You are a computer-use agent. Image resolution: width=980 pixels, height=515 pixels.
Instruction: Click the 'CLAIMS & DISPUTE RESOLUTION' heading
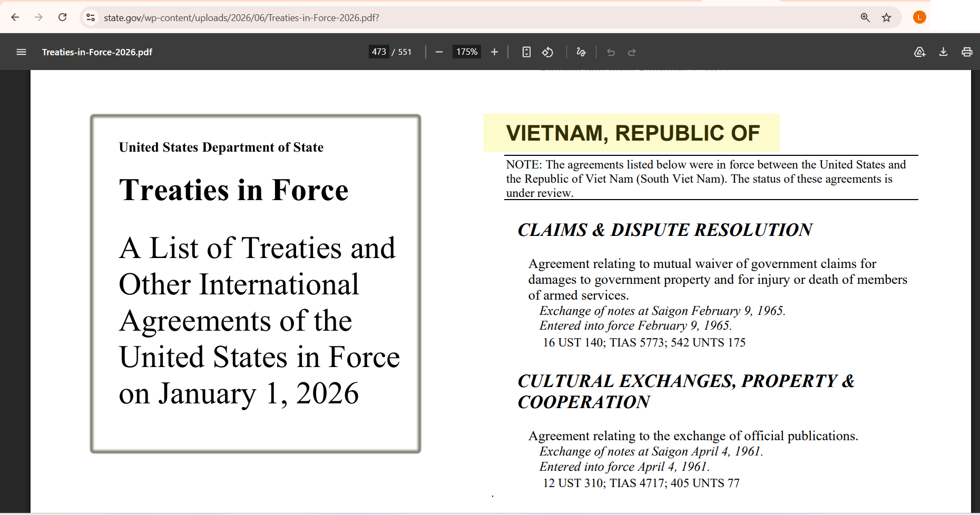point(665,230)
